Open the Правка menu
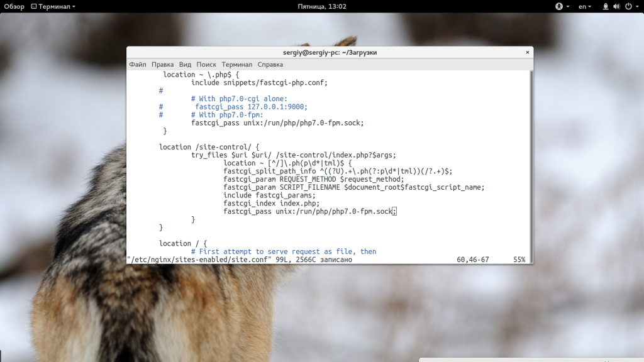Image resolution: width=644 pixels, height=362 pixels. (x=162, y=64)
